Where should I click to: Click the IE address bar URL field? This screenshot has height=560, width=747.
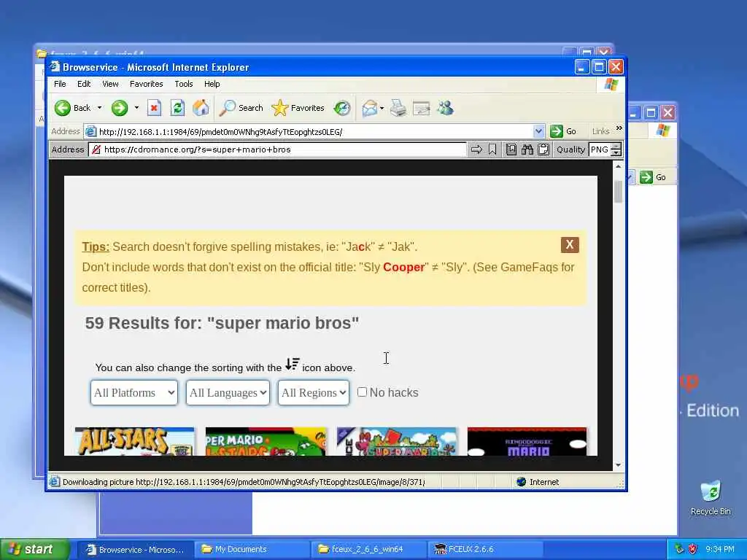315,131
